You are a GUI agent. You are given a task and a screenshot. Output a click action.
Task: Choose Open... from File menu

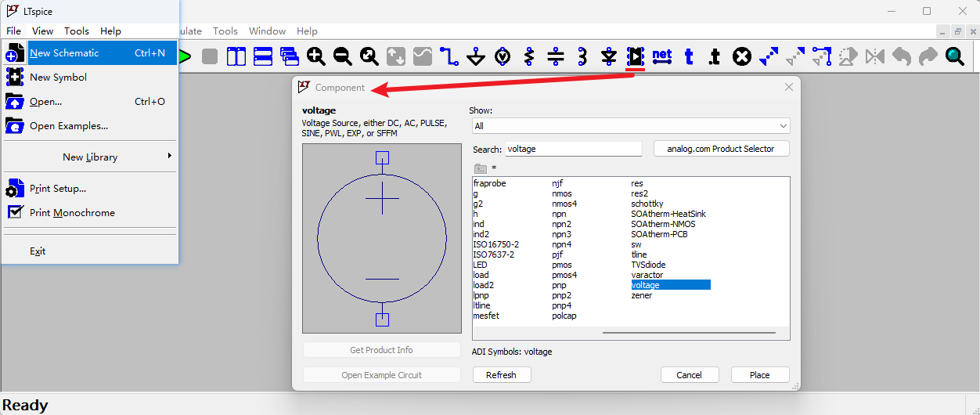[89, 101]
